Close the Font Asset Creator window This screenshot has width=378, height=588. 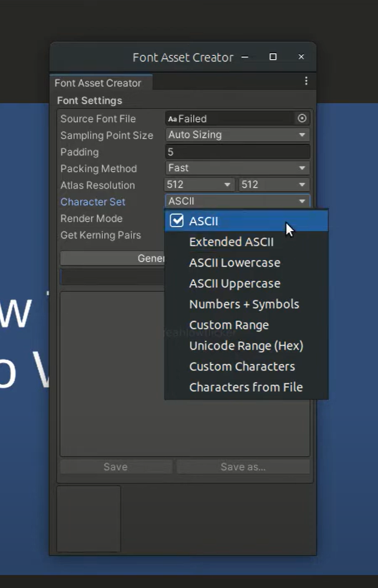click(x=301, y=57)
